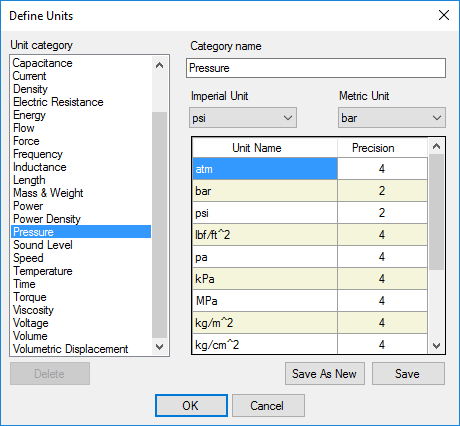Confirm with the OK button
This screenshot has width=460, height=426.
tap(191, 406)
